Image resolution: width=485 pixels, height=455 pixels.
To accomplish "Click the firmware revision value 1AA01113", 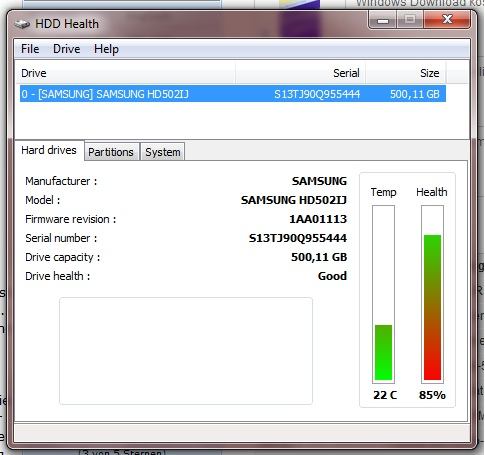I will coord(318,219).
